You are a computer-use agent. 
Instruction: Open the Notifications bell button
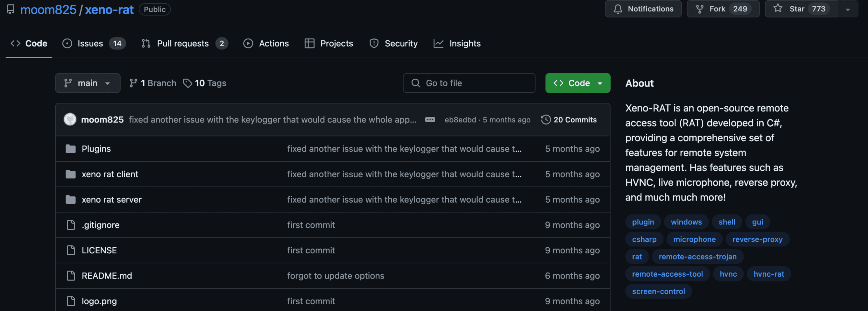click(x=643, y=9)
